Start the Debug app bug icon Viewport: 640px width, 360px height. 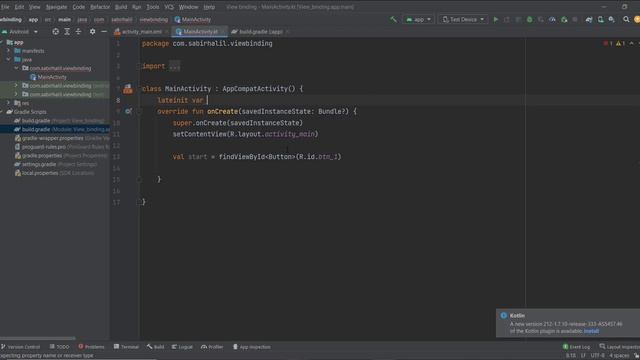pyautogui.click(x=529, y=19)
